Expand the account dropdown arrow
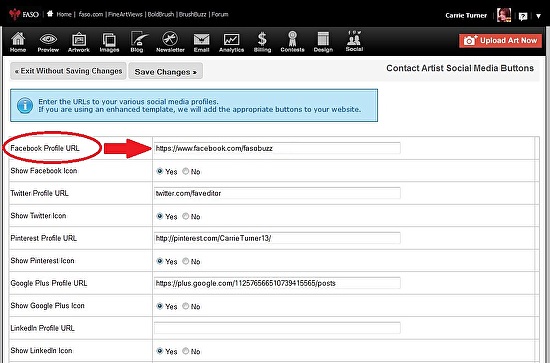Screen dimensions: 550x363 pyautogui.click(x=538, y=16)
